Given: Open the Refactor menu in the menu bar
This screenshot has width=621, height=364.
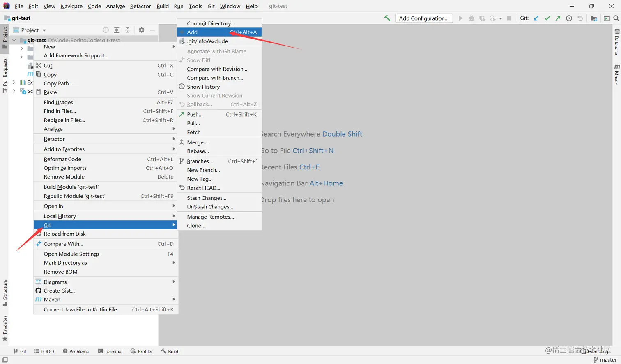Looking at the screenshot, I should tap(140, 6).
